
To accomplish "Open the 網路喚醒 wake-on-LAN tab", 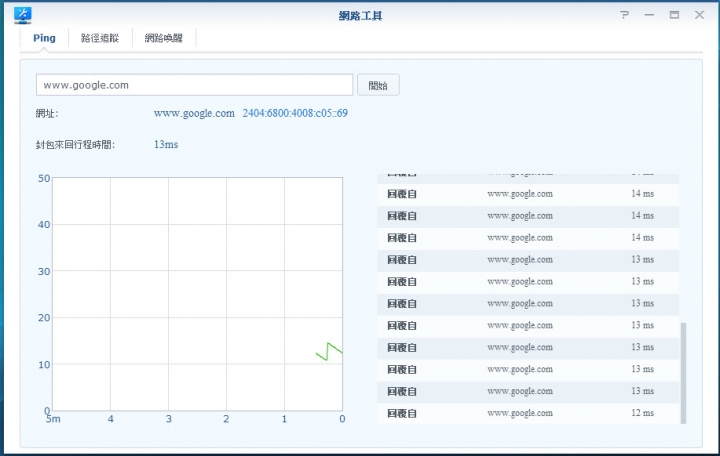I will 164,38.
